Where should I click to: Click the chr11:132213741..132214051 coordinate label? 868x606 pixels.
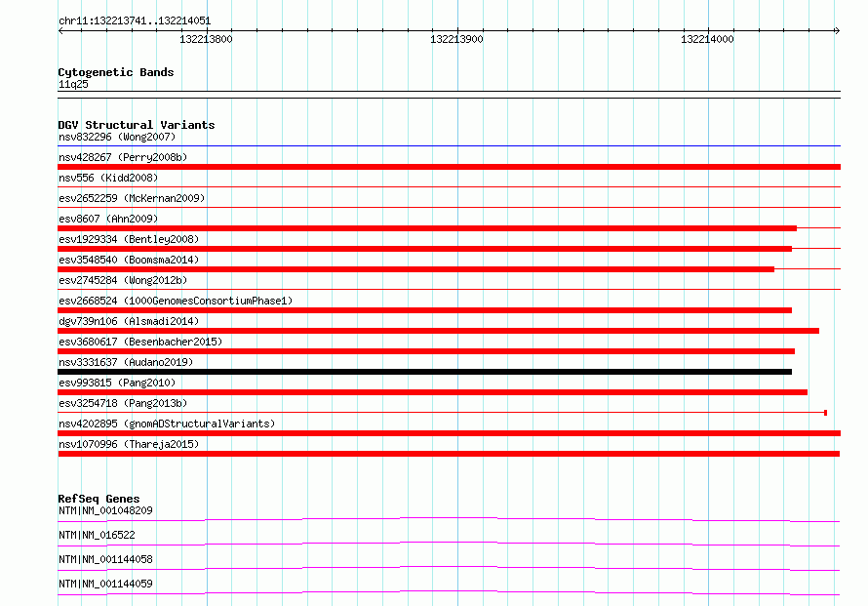click(x=135, y=21)
